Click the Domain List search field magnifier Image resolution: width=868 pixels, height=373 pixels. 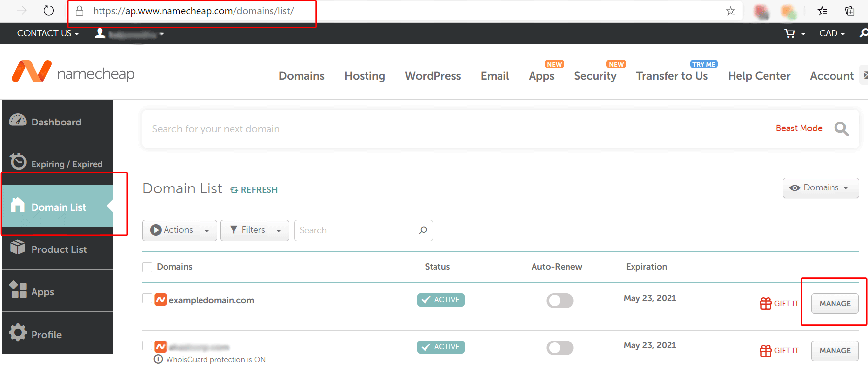[x=423, y=230]
